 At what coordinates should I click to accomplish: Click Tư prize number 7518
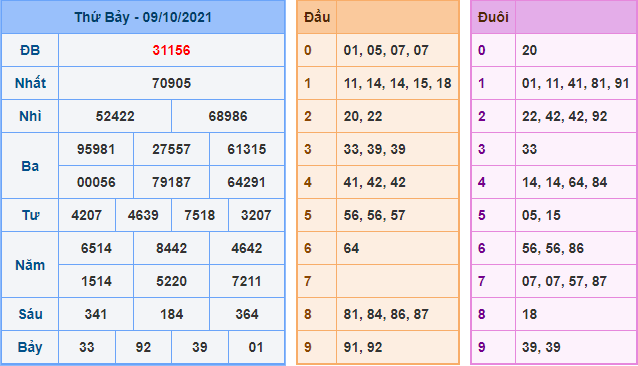click(x=200, y=215)
